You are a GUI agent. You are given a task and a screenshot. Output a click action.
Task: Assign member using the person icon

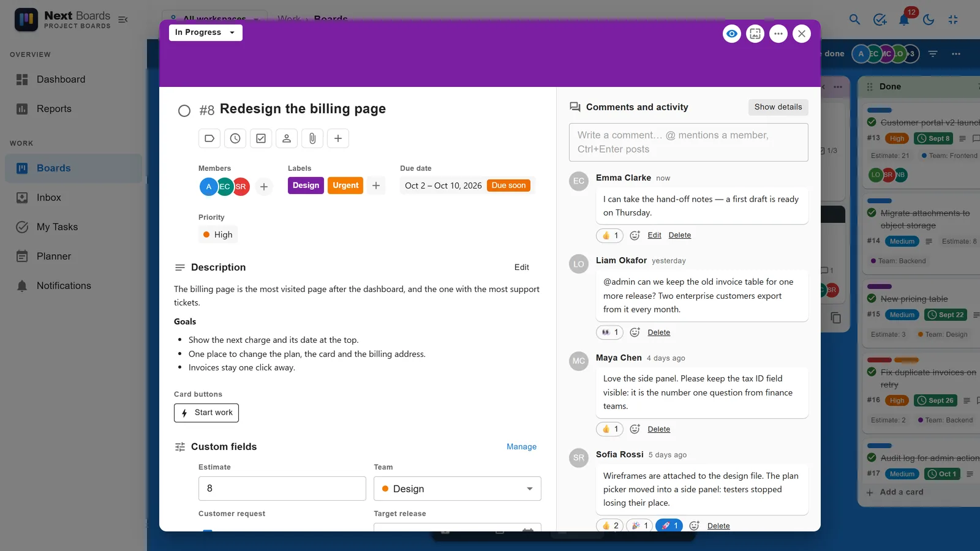pos(287,138)
